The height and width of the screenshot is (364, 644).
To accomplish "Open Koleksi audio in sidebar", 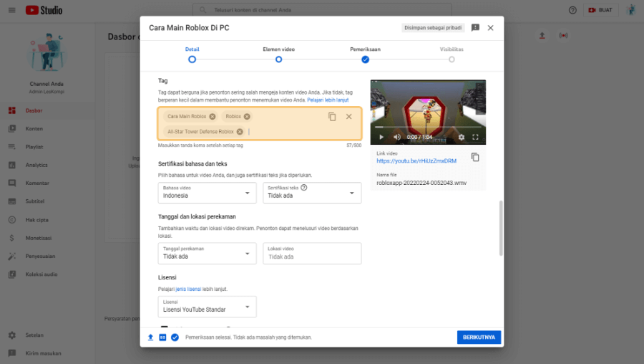I will pos(47,274).
